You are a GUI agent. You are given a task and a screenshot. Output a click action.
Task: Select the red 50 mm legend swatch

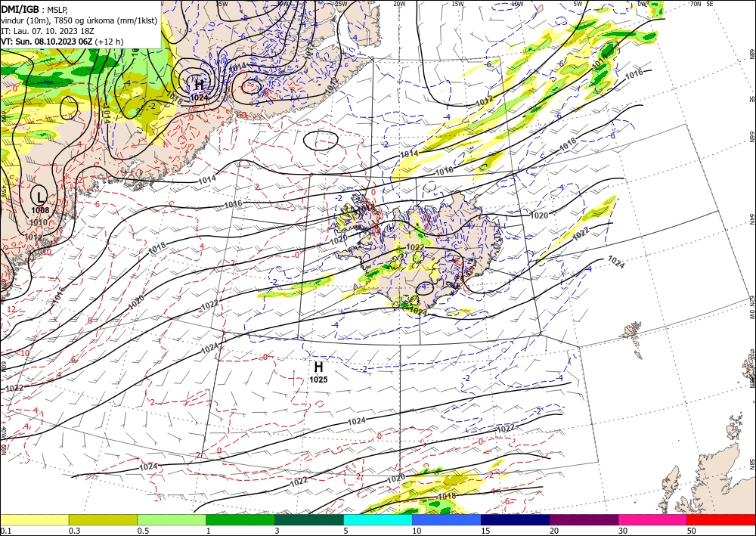(x=721, y=519)
